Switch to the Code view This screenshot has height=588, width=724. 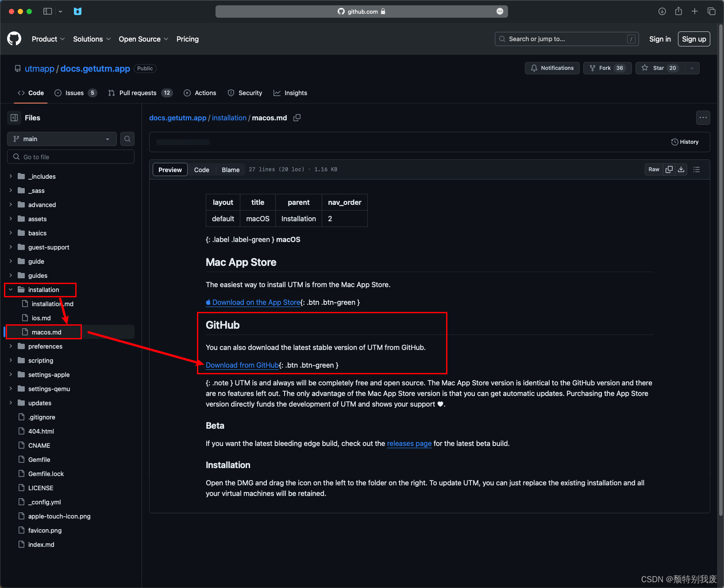pos(201,170)
